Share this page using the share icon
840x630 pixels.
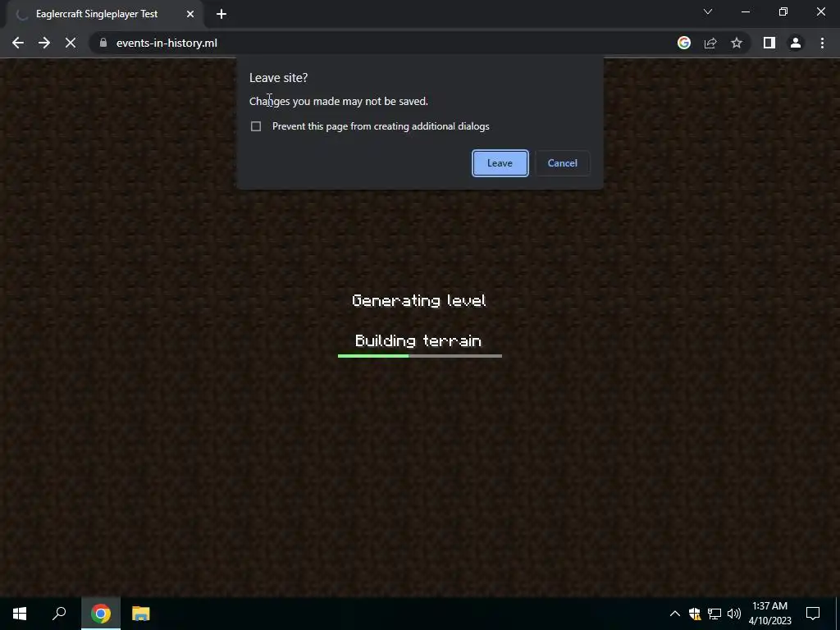click(x=710, y=43)
